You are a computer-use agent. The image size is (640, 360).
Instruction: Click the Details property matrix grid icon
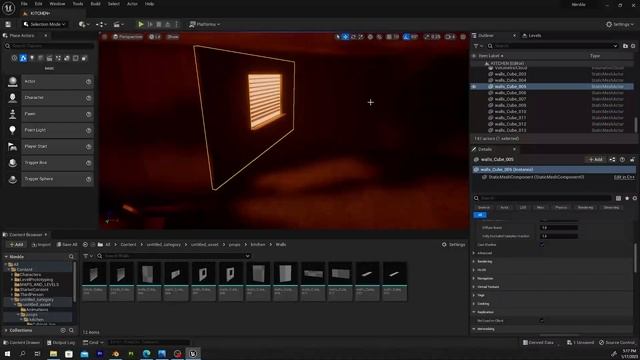[x=618, y=198]
